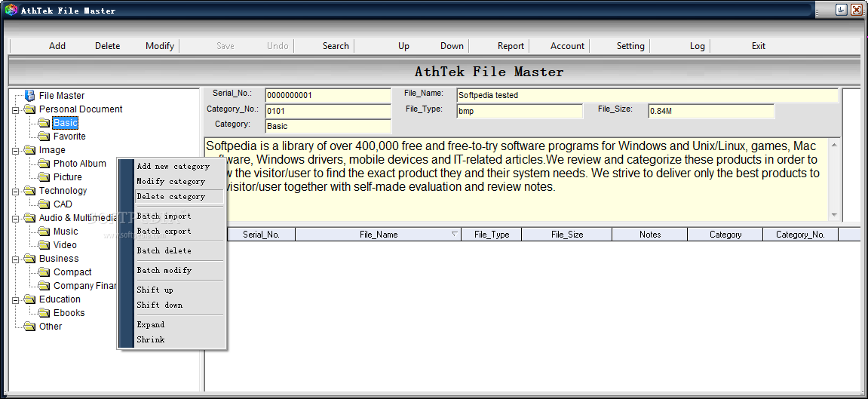This screenshot has width=868, height=399.
Task: Click the Other folder icon
Action: (x=29, y=327)
